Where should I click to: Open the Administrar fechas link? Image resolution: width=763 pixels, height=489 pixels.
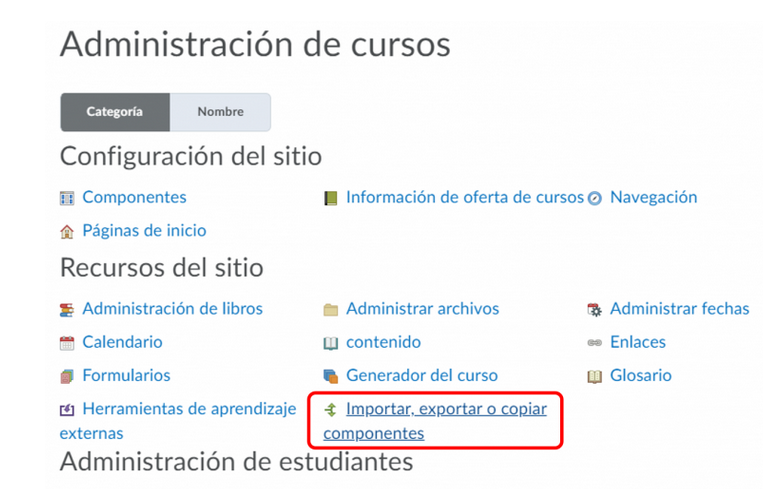(679, 308)
